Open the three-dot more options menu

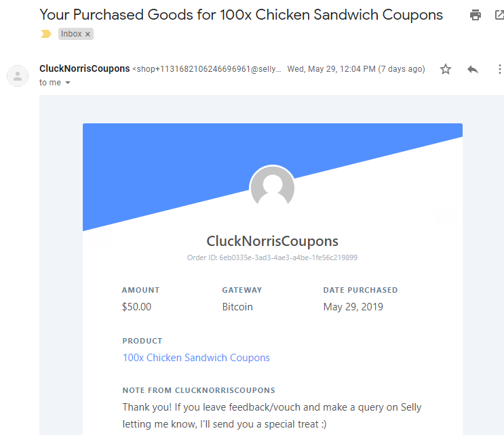click(499, 69)
